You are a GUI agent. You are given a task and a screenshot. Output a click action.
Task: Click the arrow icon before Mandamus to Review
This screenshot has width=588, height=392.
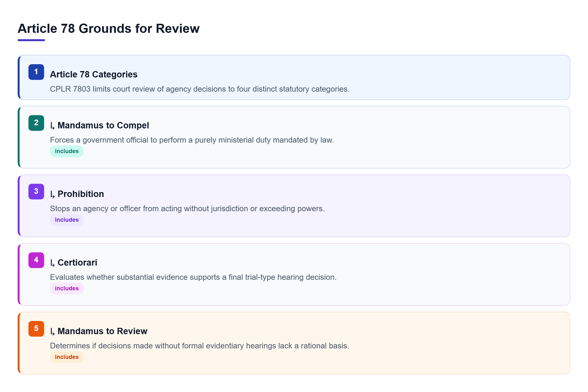[52, 331]
